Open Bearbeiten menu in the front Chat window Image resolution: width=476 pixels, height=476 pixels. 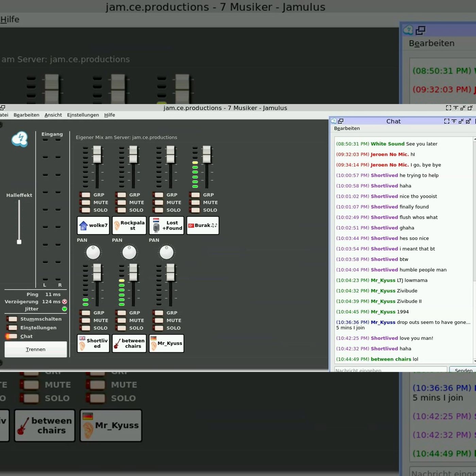coord(347,128)
